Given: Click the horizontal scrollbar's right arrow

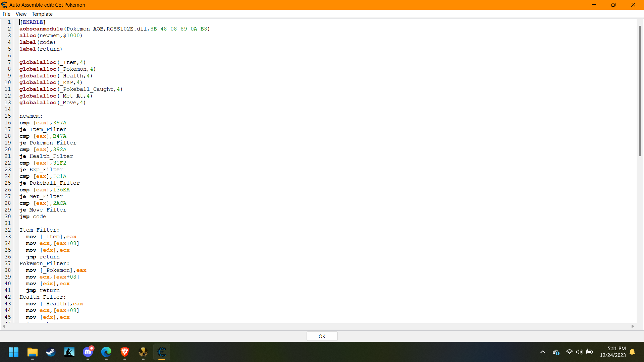Looking at the screenshot, I should tap(632, 326).
